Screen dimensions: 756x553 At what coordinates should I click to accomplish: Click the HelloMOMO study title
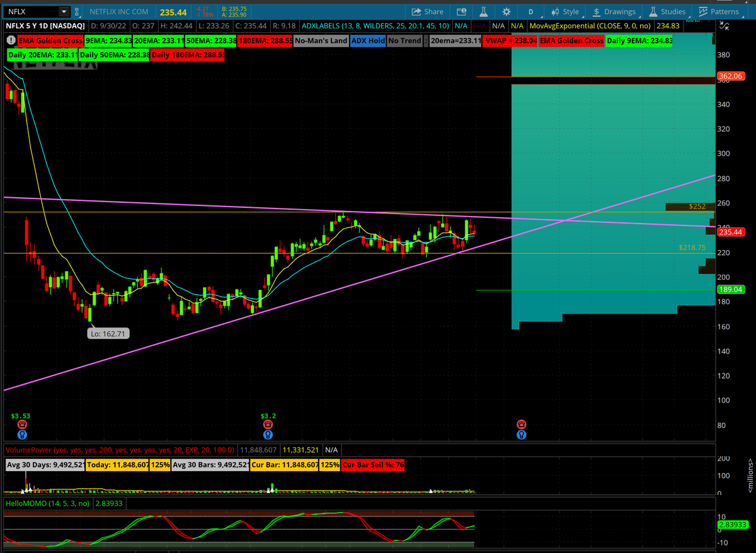pos(47,503)
